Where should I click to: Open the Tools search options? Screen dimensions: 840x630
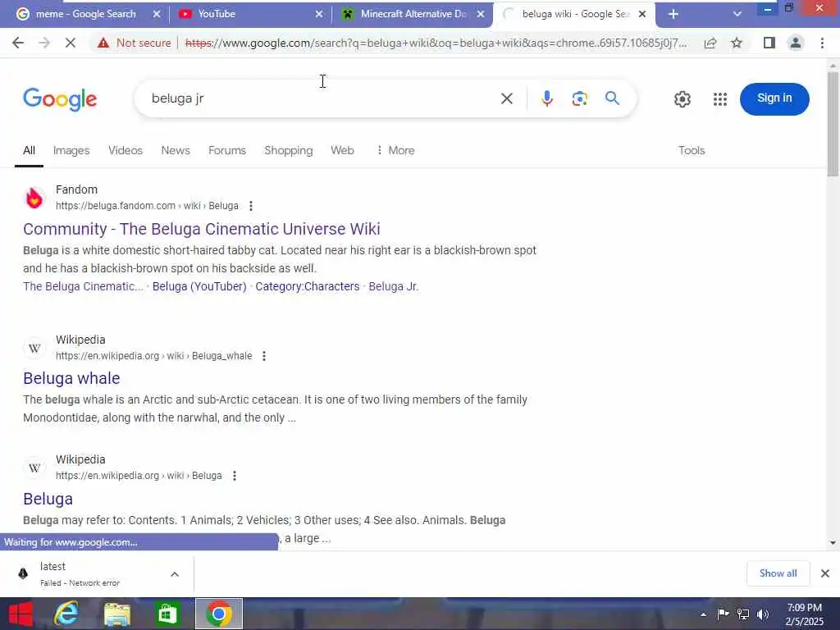[x=691, y=151]
